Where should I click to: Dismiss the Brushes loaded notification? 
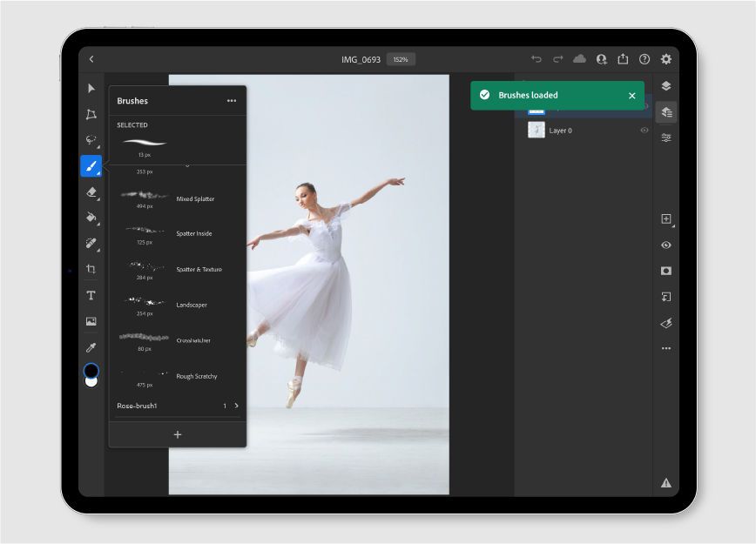[x=631, y=96]
